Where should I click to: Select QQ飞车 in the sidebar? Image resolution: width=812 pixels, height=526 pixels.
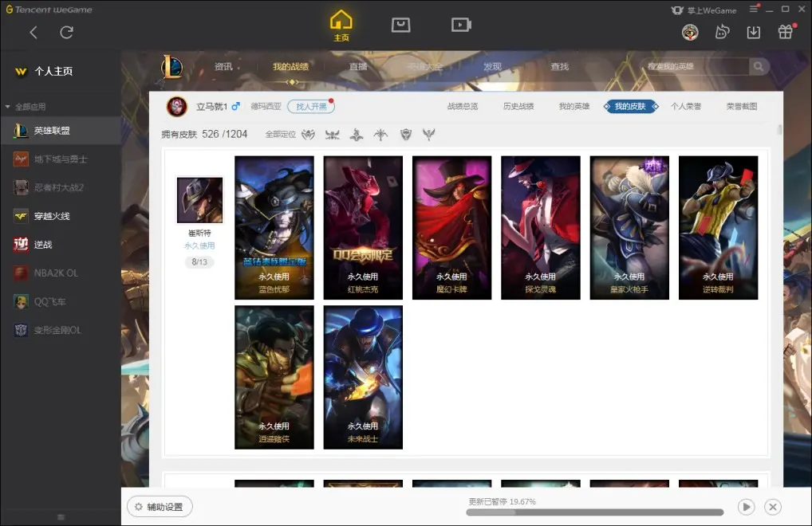61,301
